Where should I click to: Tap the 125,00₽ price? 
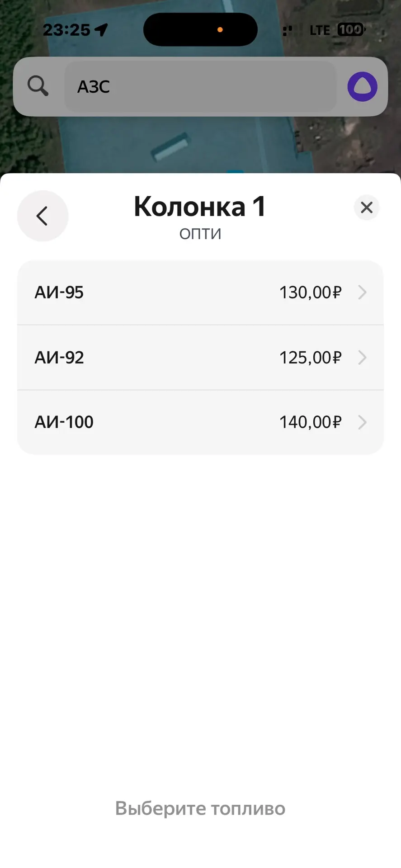310,358
